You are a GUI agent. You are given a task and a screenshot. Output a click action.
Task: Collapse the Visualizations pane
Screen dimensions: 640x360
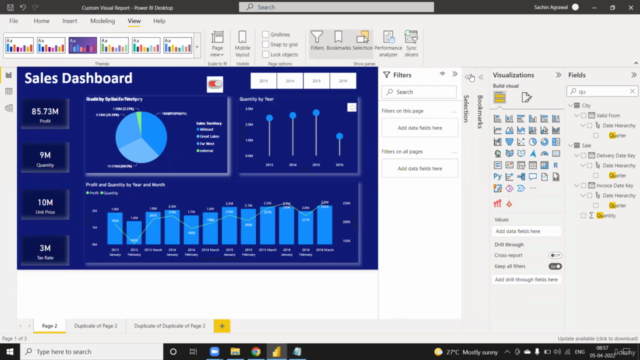(x=558, y=75)
